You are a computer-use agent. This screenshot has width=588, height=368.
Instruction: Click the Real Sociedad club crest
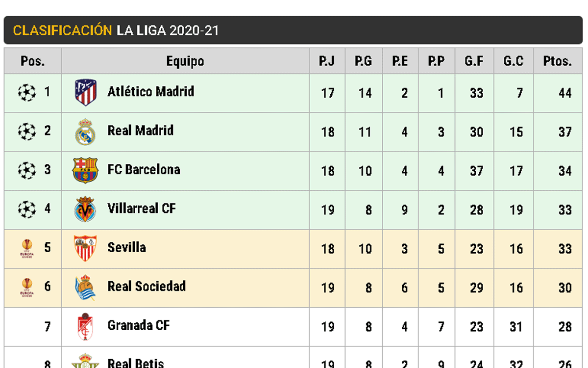point(85,288)
